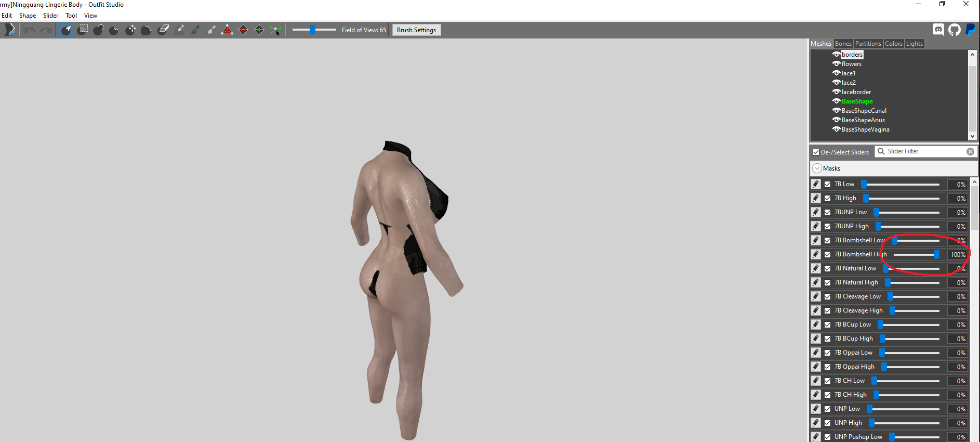The height and width of the screenshot is (442, 980).
Task: Open the Shape menu
Action: (x=28, y=16)
